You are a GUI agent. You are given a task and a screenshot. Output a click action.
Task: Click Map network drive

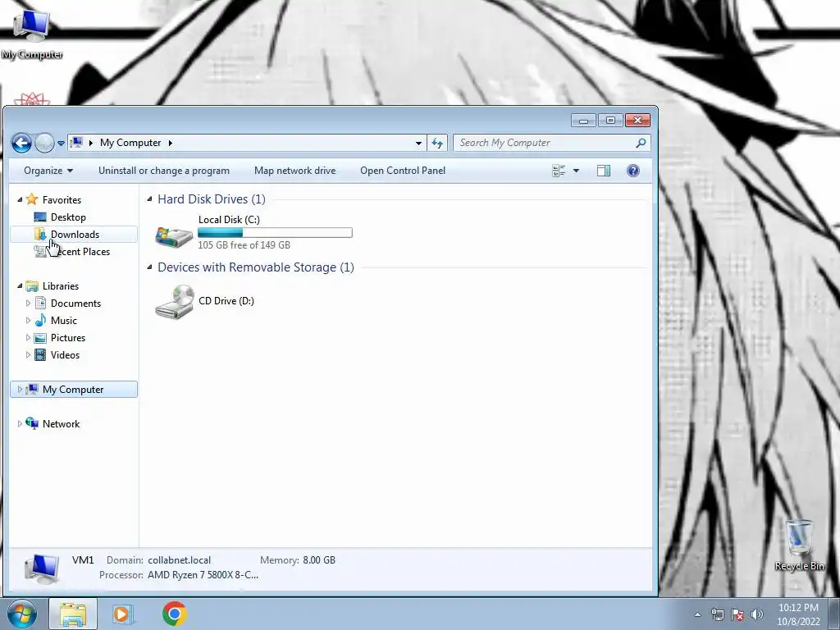[295, 171]
